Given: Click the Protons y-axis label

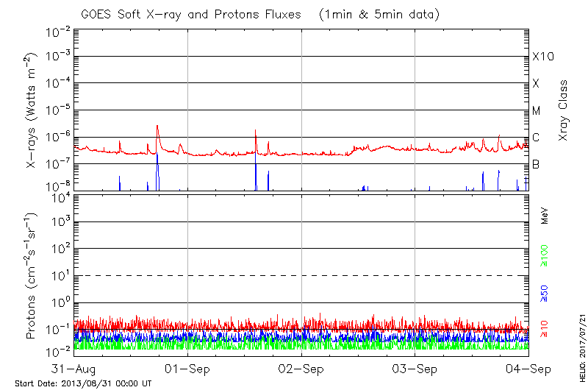Looking at the screenshot, I should [x=32, y=276].
